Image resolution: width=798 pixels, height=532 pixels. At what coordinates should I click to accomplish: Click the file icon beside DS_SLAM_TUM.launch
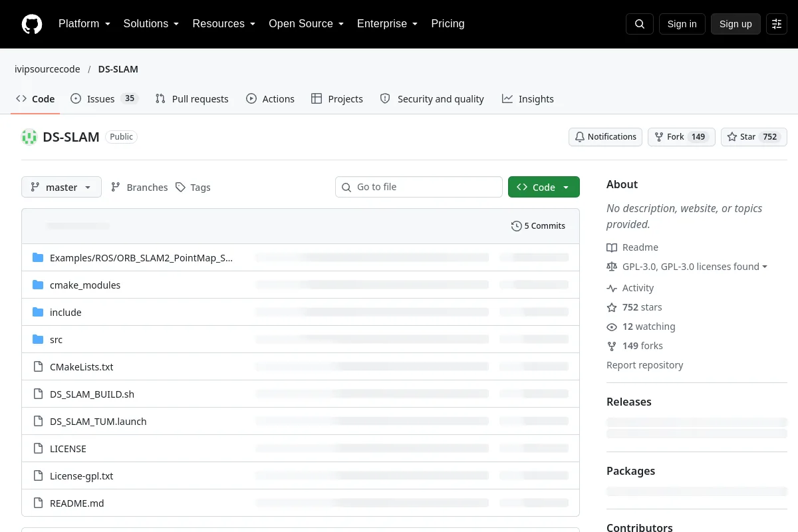[x=38, y=421]
